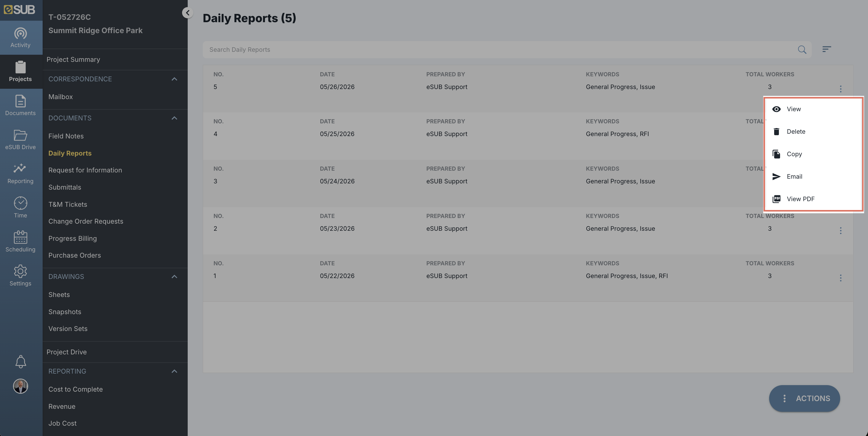Viewport: 868px width, 436px height.
Task: Click the PDF icon in the menu
Action: (776, 199)
